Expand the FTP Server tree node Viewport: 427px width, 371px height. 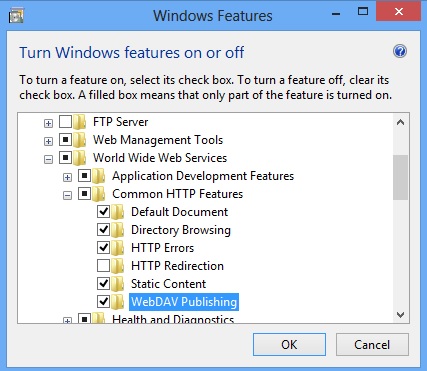[x=48, y=123]
